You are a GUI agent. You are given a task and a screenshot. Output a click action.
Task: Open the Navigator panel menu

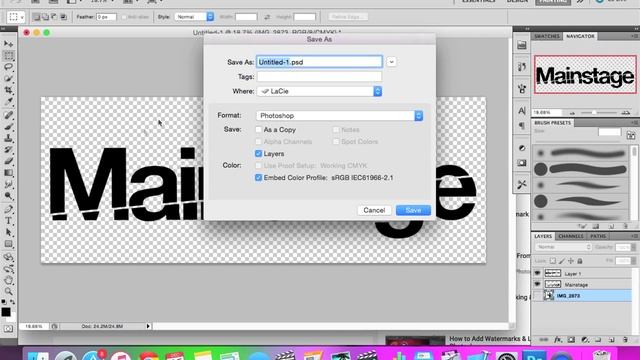click(634, 36)
